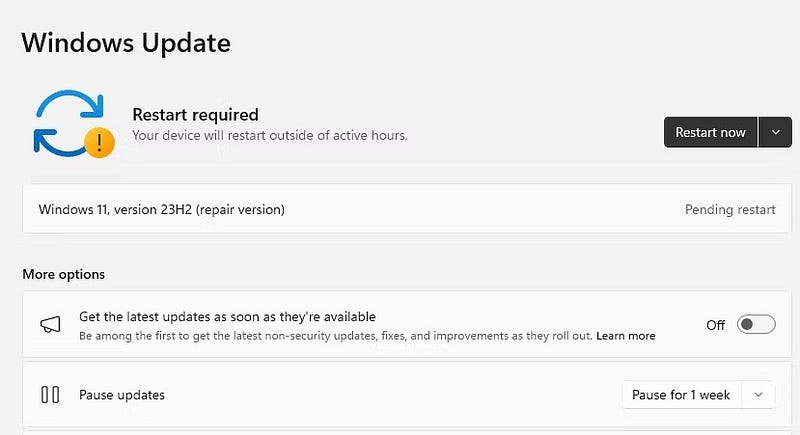This screenshot has width=800, height=435.
Task: Select the Windows 11 version 23H2 update row
Action: coord(400,210)
